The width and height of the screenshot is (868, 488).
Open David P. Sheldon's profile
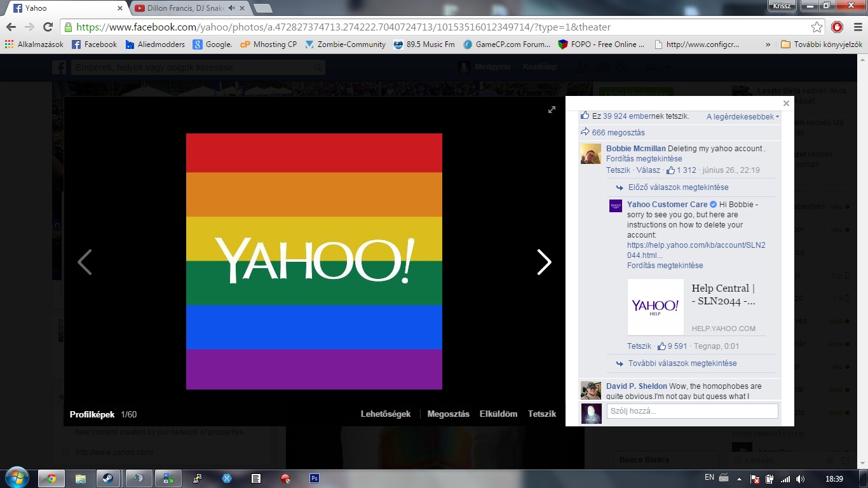(637, 386)
